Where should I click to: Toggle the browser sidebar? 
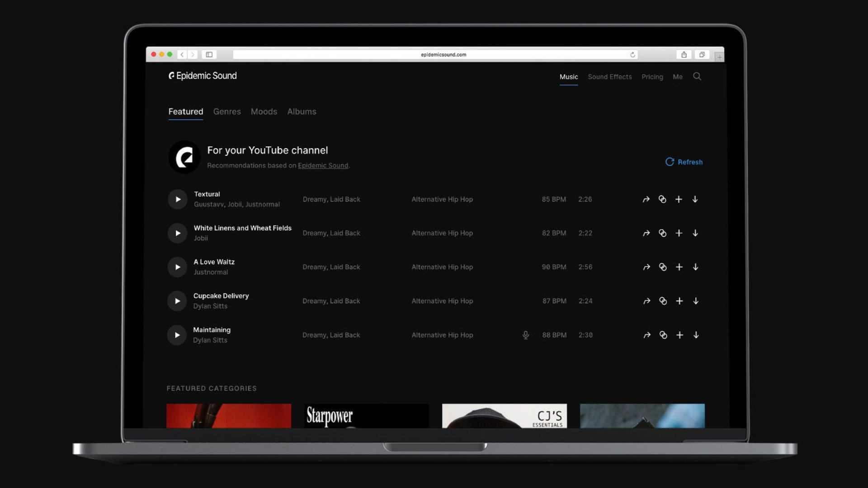pos(209,55)
